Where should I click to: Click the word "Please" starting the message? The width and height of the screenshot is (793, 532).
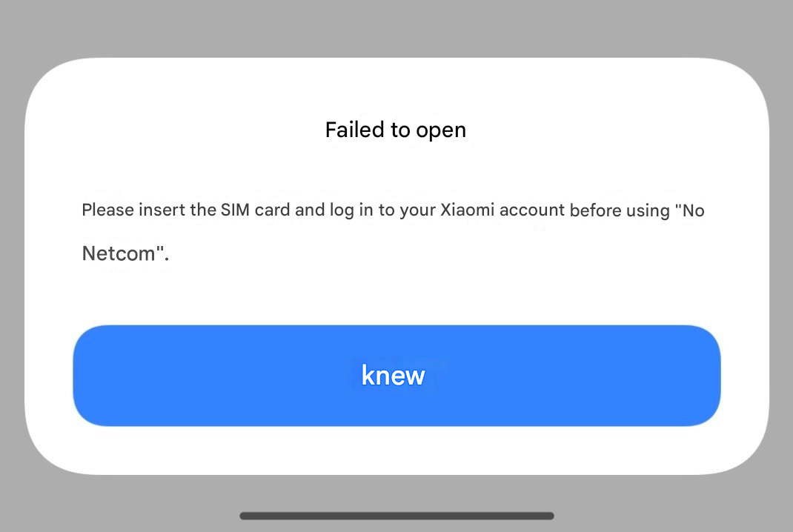[x=107, y=210]
